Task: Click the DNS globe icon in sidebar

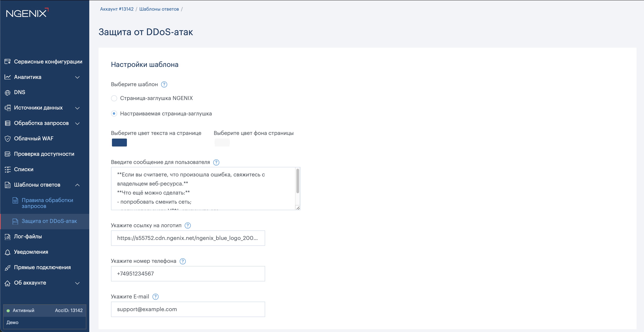Action: point(7,93)
